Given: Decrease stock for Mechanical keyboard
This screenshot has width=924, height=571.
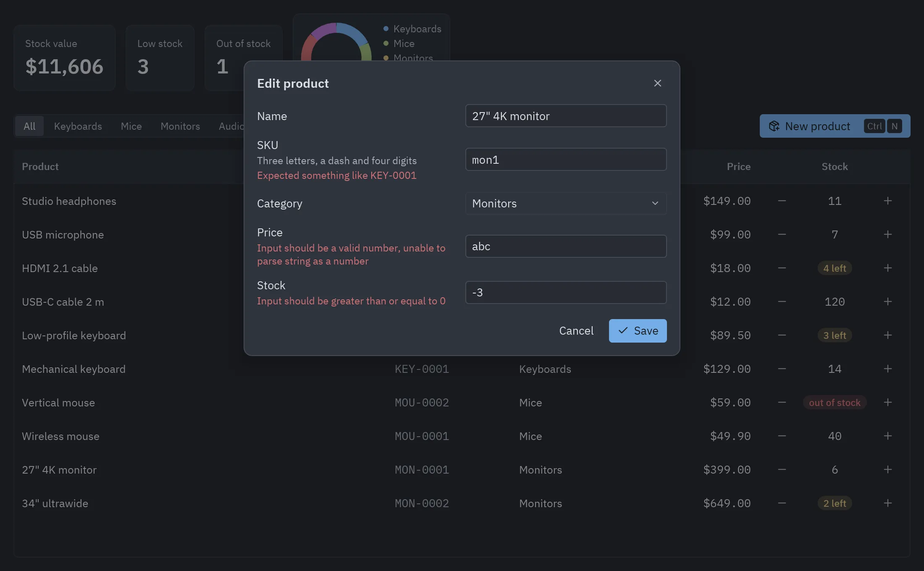Looking at the screenshot, I should [782, 369].
